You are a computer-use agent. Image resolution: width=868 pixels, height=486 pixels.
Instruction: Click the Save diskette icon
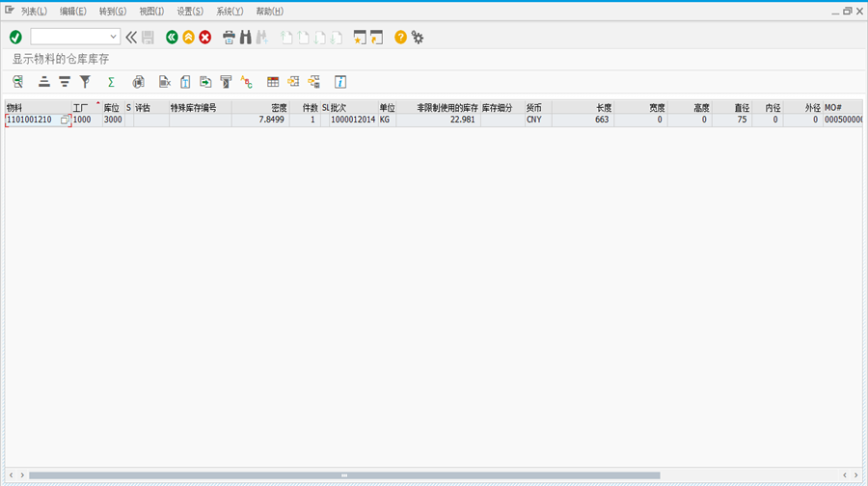[148, 37]
